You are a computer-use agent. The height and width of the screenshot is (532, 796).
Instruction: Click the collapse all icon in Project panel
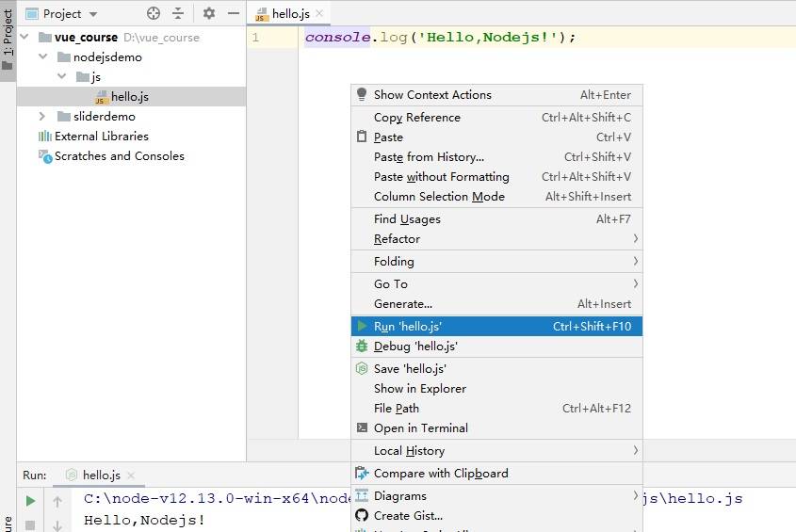[179, 13]
